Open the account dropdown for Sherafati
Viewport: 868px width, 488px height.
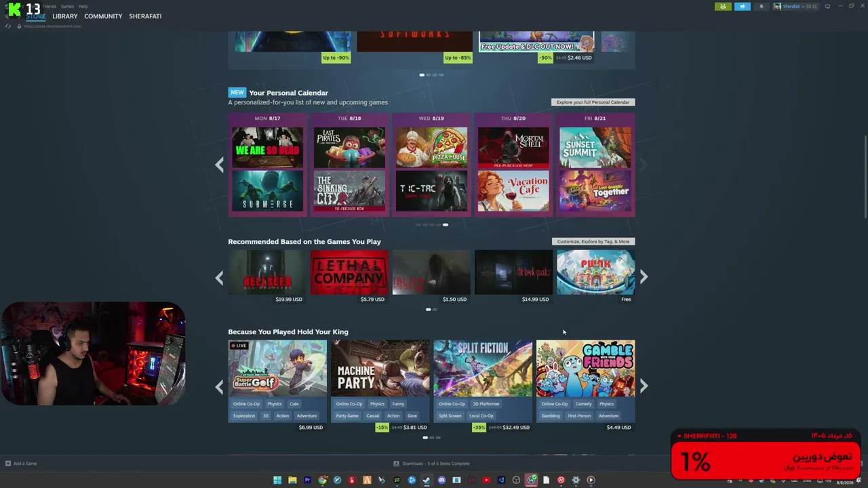795,6
